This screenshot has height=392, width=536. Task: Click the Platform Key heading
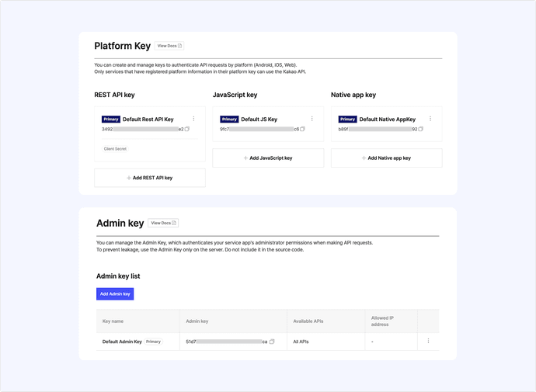point(123,46)
